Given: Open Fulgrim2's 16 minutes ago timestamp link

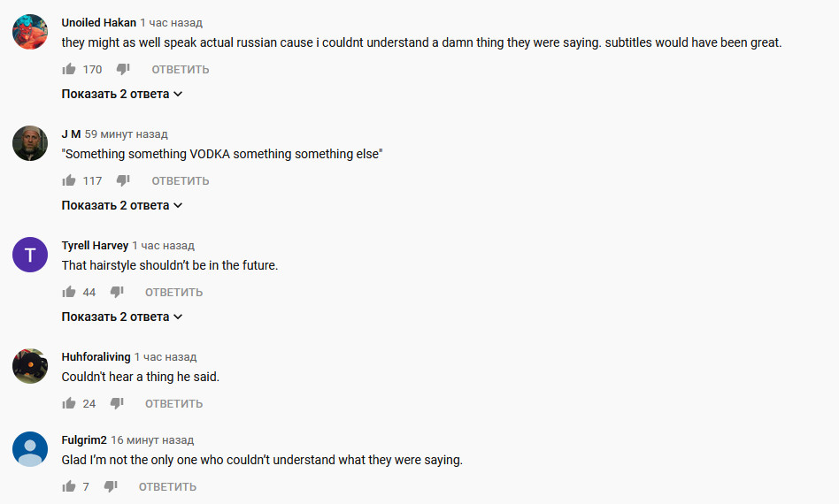Looking at the screenshot, I should 152,439.
